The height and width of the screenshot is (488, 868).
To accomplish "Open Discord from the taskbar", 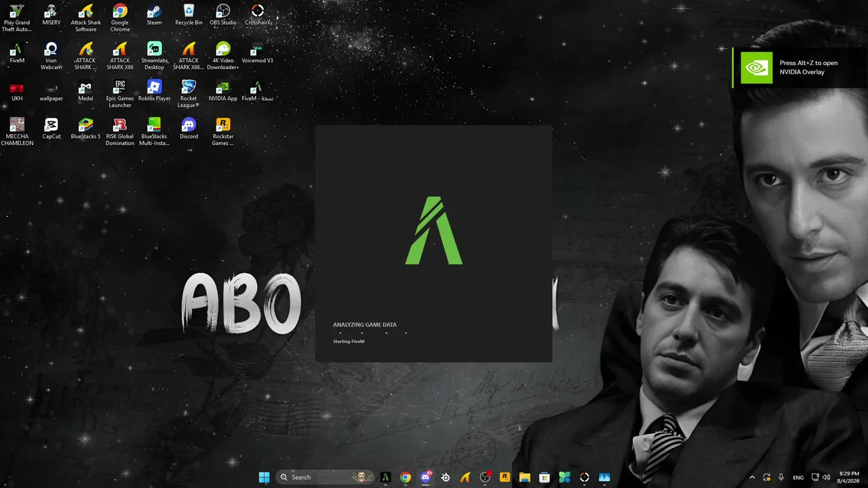I will (426, 477).
